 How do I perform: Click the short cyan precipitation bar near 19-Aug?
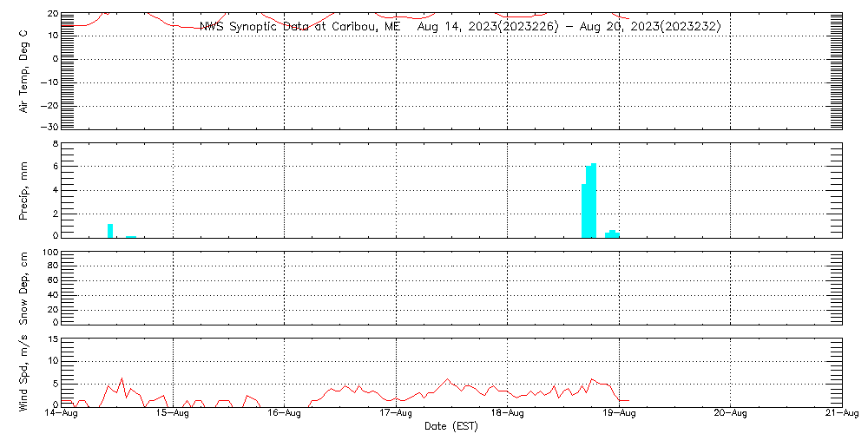click(612, 233)
